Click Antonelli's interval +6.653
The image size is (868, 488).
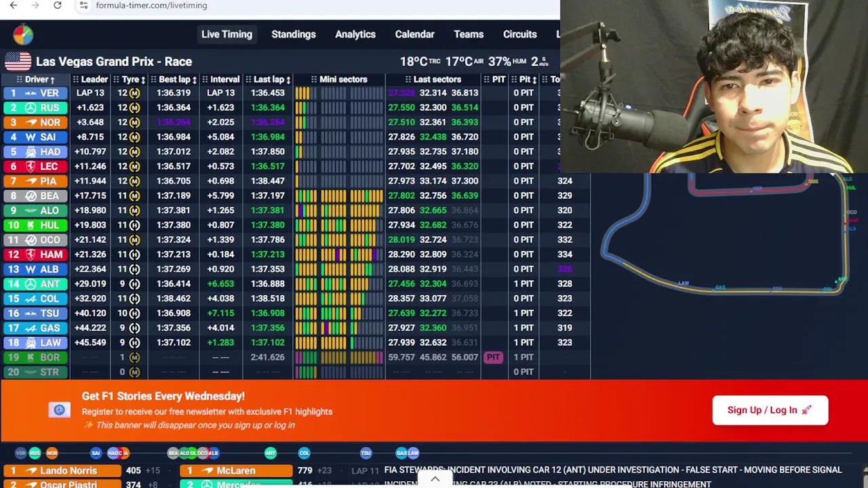coord(220,284)
